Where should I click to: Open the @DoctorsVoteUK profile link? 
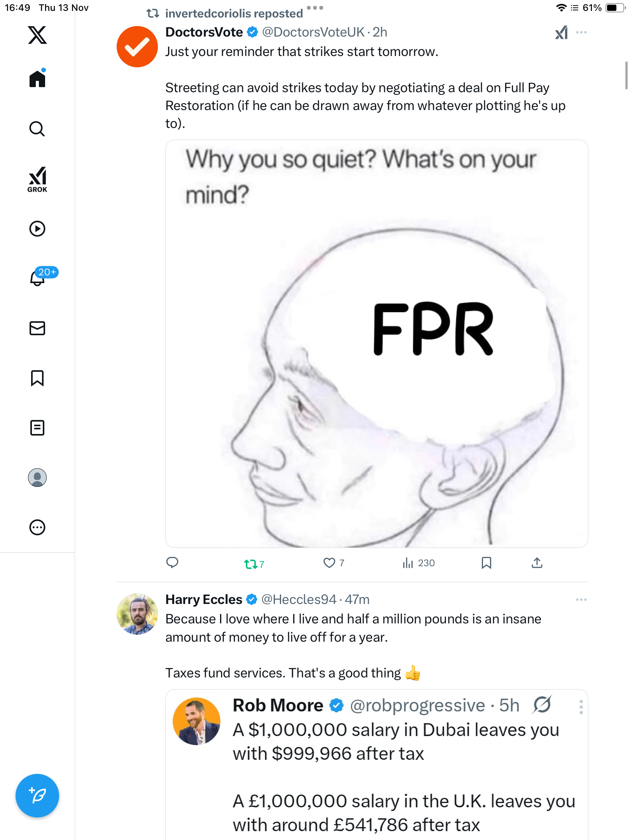pos(313,32)
